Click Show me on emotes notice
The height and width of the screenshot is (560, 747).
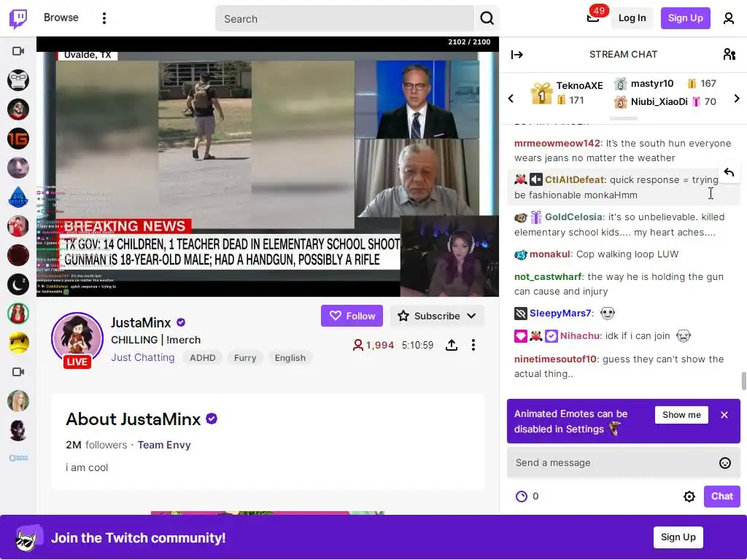pos(681,415)
